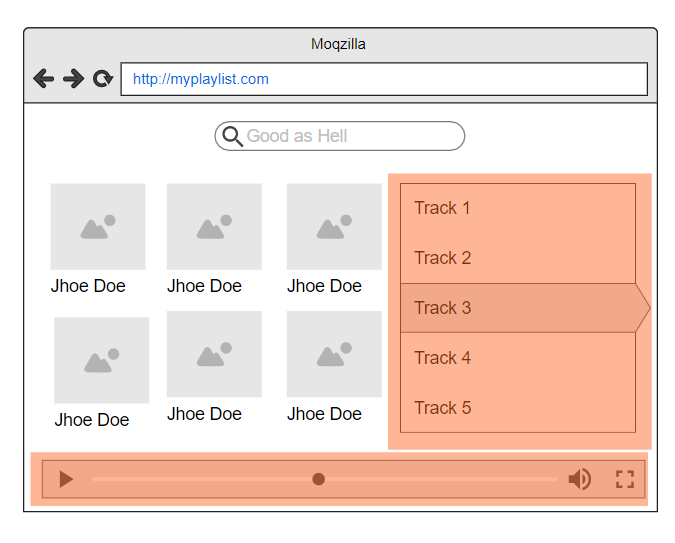Image resolution: width=675 pixels, height=543 pixels.
Task: Click the progress knob on the player bar
Action: [x=319, y=479]
